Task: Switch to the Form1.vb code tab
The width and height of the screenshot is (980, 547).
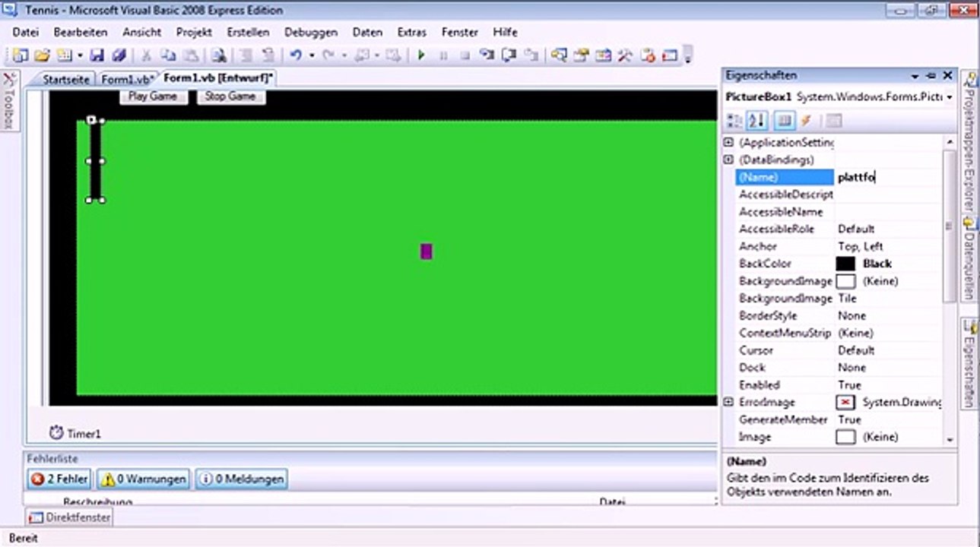Action: click(x=128, y=79)
